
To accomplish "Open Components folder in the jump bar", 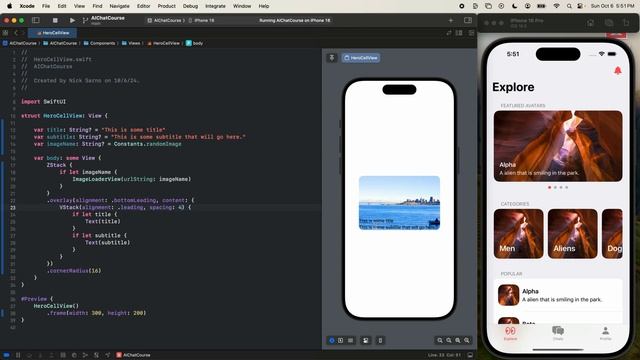I will [99, 43].
